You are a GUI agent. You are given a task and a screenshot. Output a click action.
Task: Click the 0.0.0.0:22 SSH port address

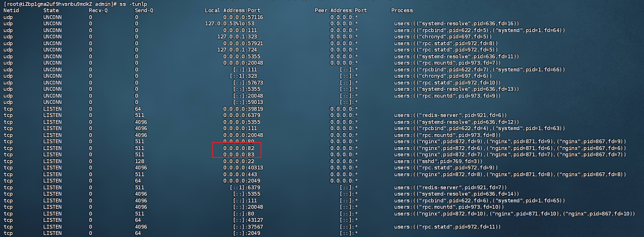(x=238, y=161)
